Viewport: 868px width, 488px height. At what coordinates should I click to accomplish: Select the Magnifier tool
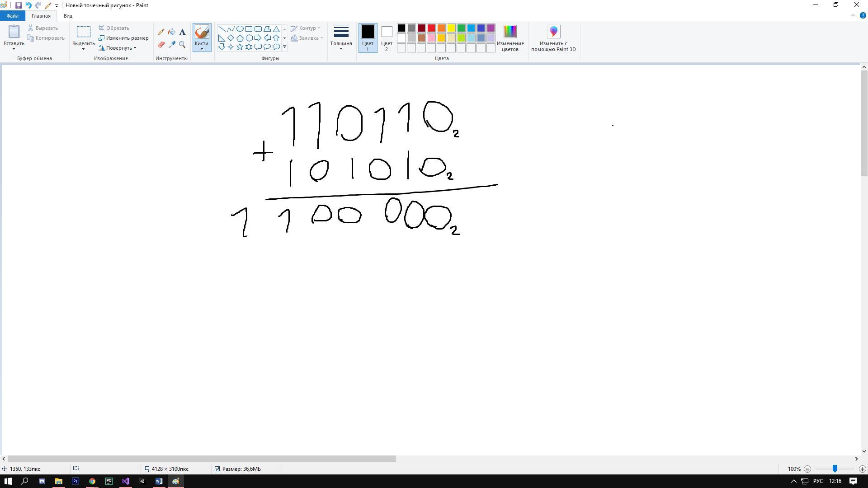pyautogui.click(x=182, y=45)
